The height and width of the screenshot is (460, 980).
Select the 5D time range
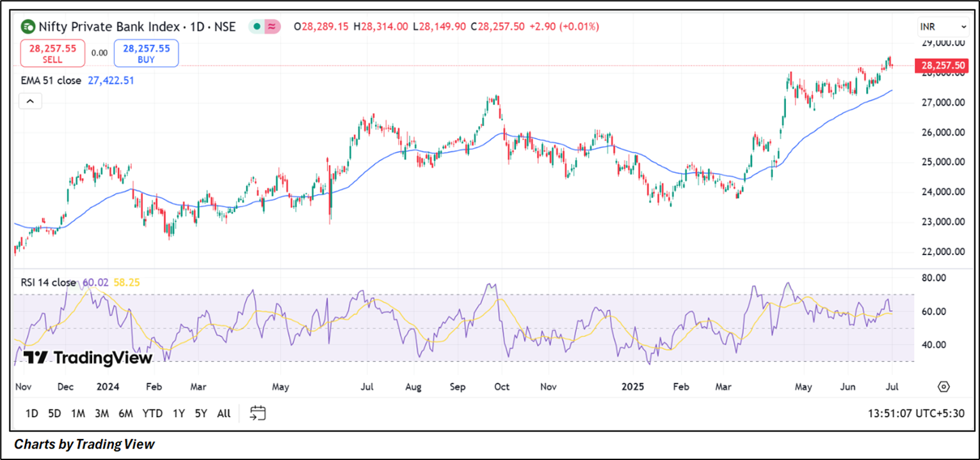[x=54, y=414]
